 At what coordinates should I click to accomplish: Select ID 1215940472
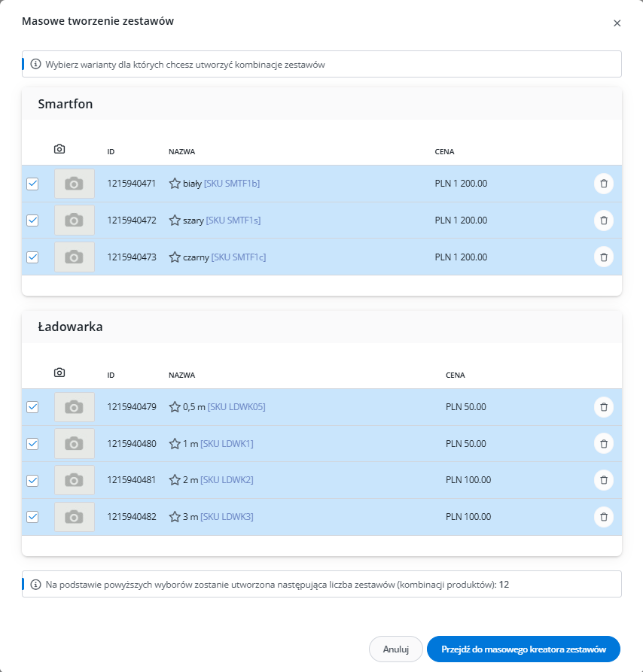(132, 220)
